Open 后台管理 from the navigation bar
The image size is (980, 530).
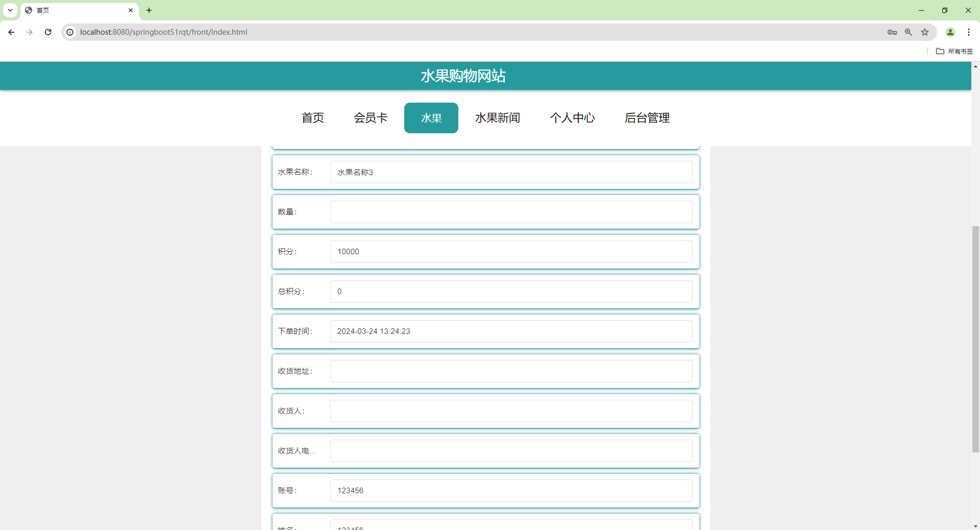pos(647,118)
